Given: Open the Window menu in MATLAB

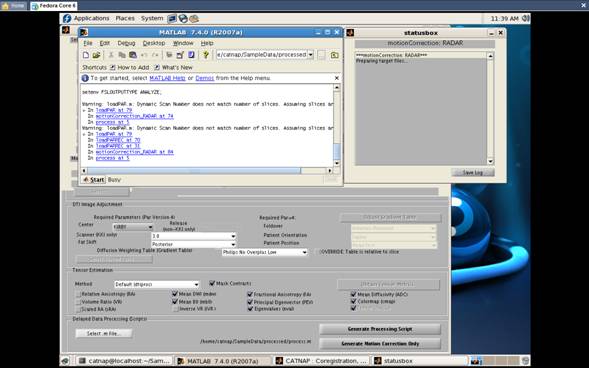Looking at the screenshot, I should coord(183,43).
